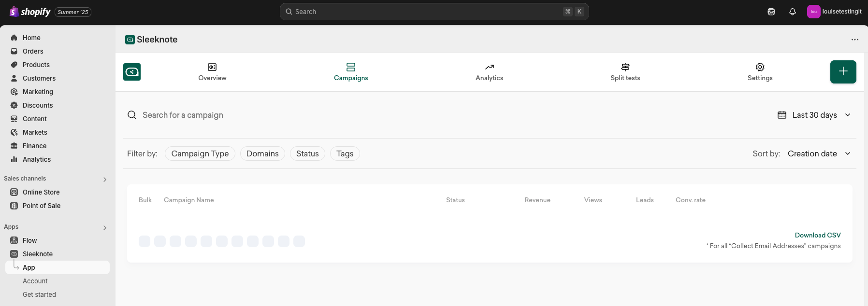Click the Sleeknote app icon in sidebar

click(14, 254)
